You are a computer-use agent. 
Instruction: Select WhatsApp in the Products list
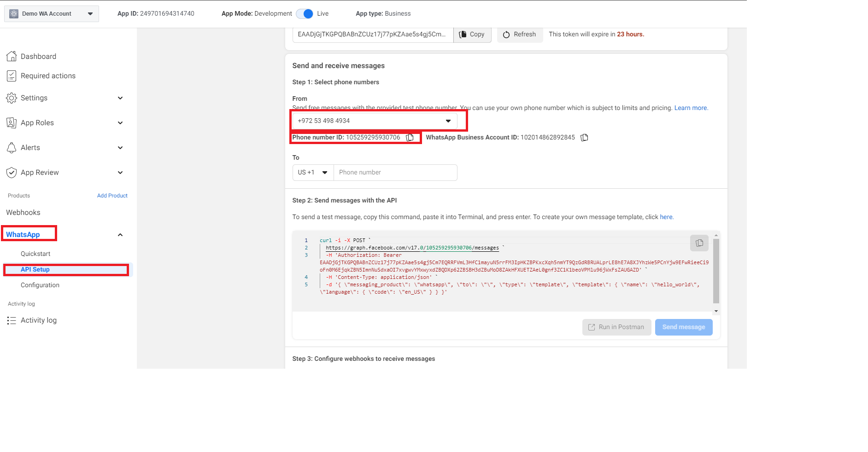(x=23, y=235)
